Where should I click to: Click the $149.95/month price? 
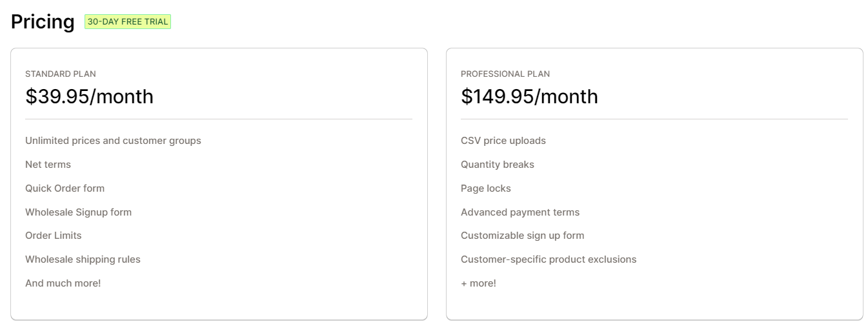coord(529,97)
